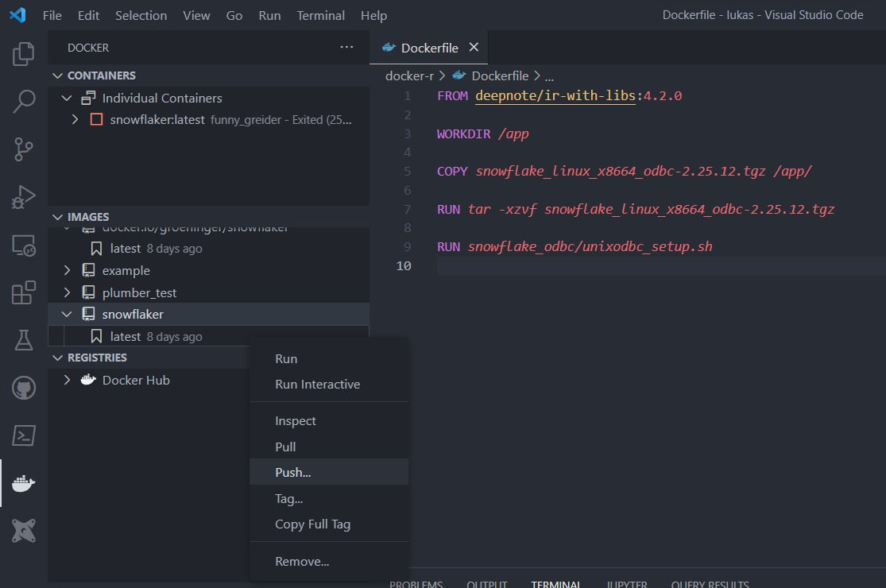The image size is (886, 588).
Task: Choose Tag... from context menu
Action: (329, 499)
